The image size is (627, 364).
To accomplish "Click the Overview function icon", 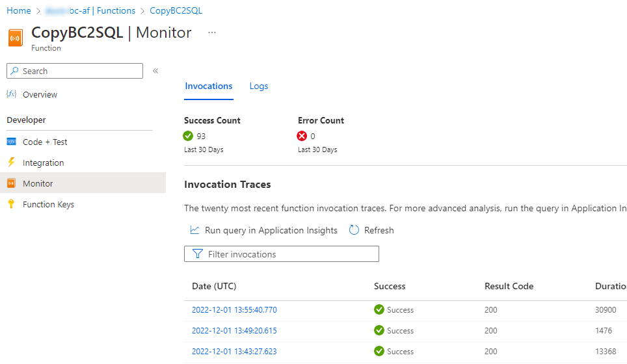I will [11, 94].
